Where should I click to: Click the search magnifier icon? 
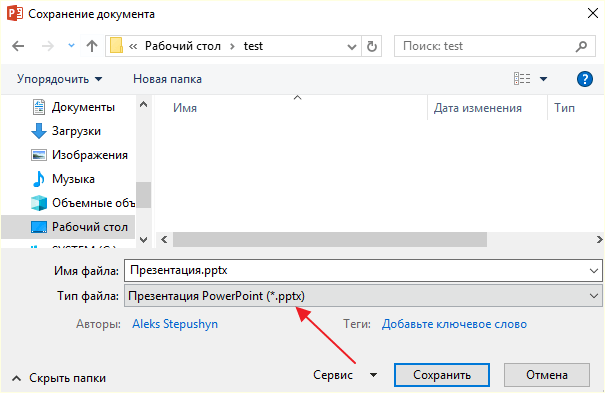pyautogui.click(x=581, y=46)
